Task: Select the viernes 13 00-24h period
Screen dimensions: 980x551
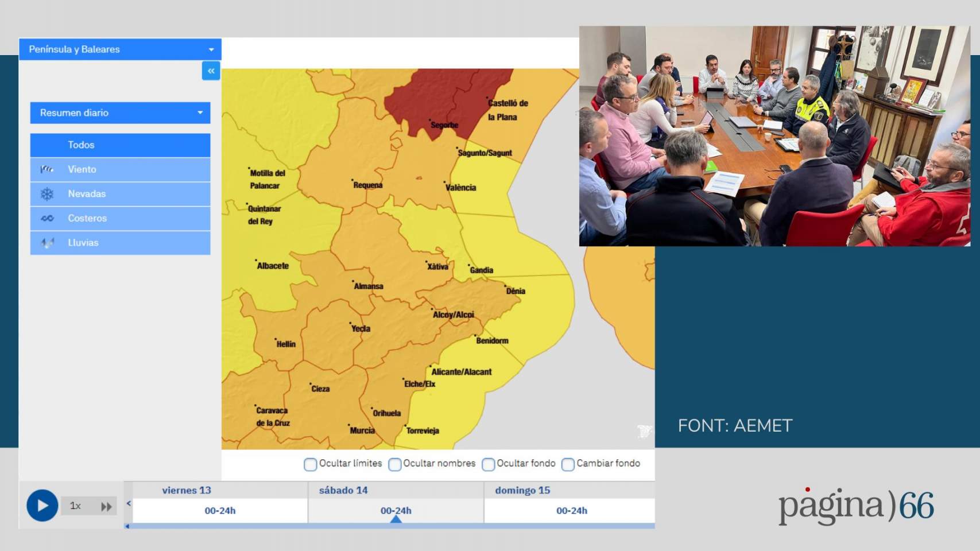Action: tap(220, 510)
